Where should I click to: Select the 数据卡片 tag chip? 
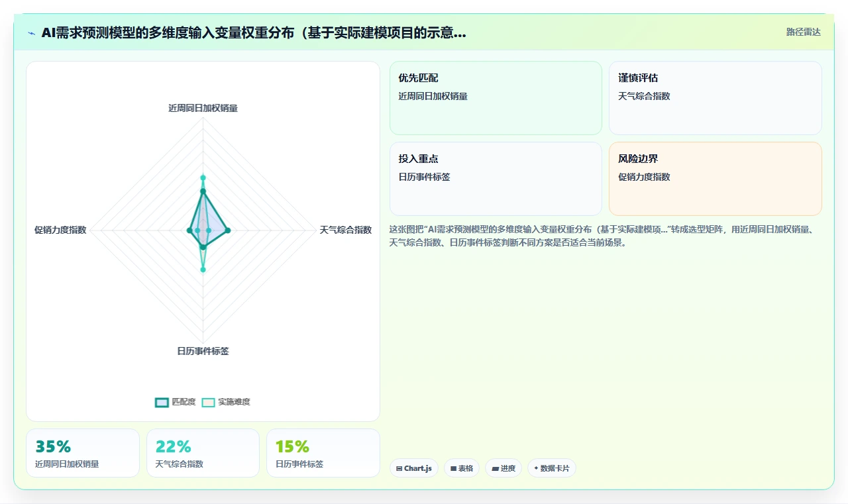pos(552,468)
